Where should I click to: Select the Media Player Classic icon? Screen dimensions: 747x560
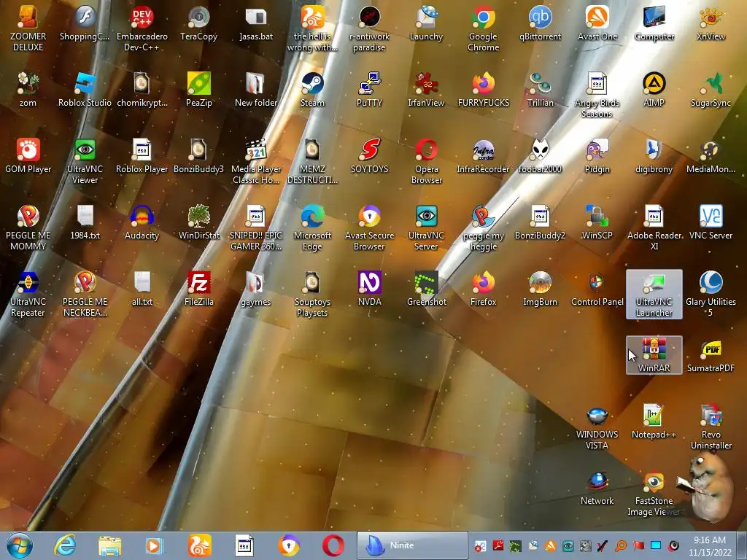pos(256,161)
